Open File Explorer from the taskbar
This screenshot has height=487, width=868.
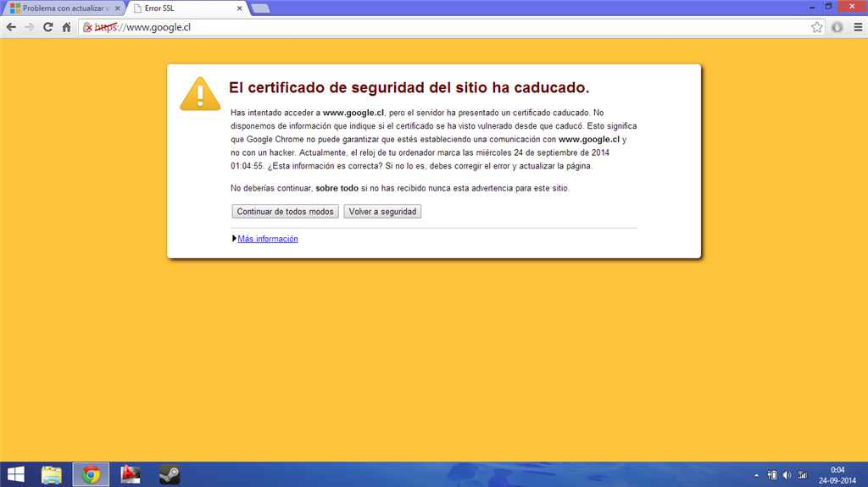point(52,474)
